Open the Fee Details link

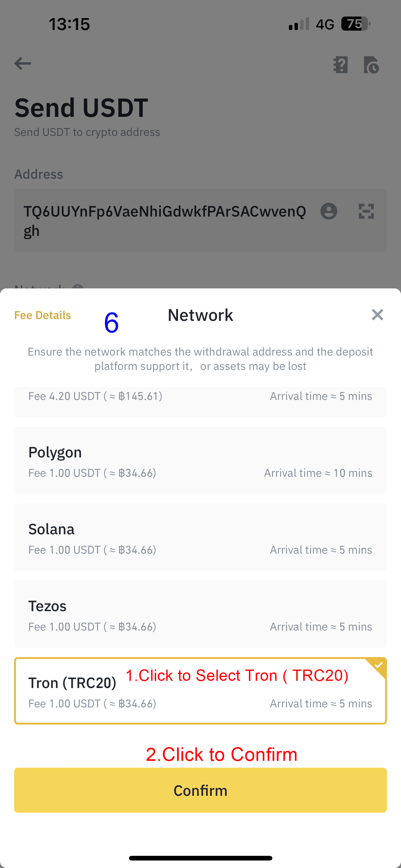tap(42, 315)
